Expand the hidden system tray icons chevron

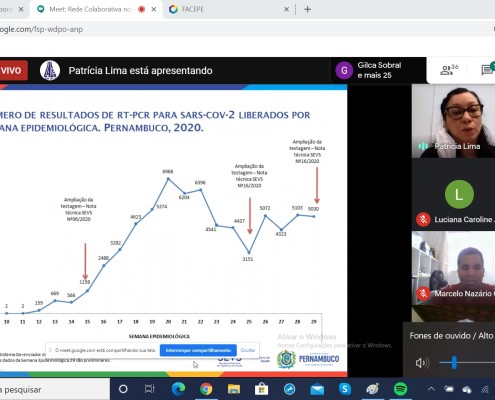pyautogui.click(x=431, y=389)
